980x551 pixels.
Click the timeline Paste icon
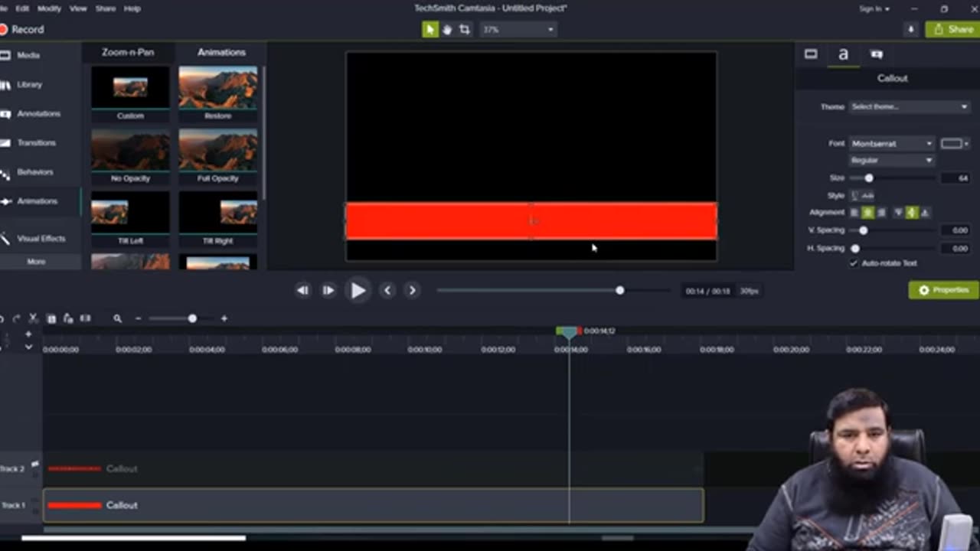tap(68, 318)
